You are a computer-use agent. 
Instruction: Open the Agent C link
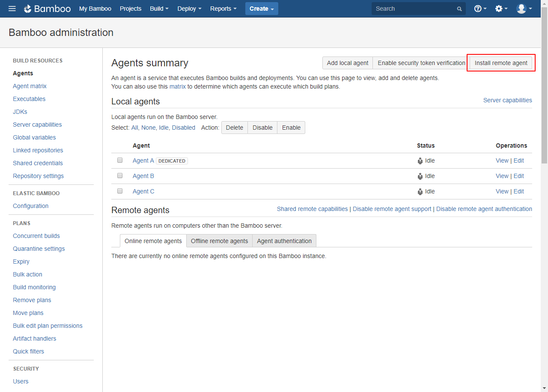pyautogui.click(x=143, y=191)
